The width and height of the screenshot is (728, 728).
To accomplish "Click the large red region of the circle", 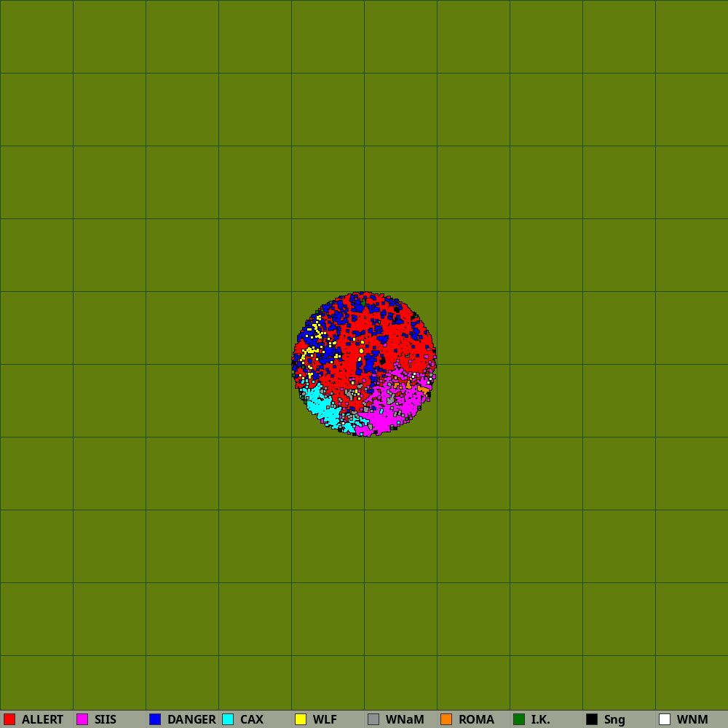I will (x=379, y=342).
